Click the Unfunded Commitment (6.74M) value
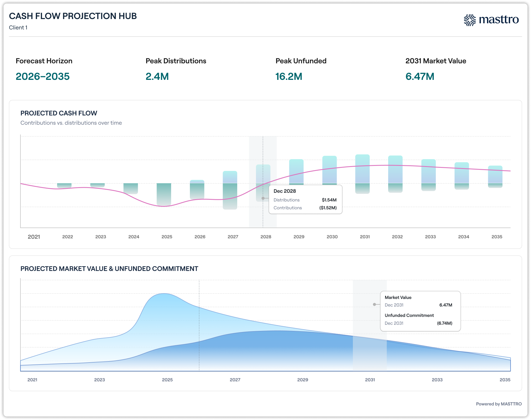 445,323
